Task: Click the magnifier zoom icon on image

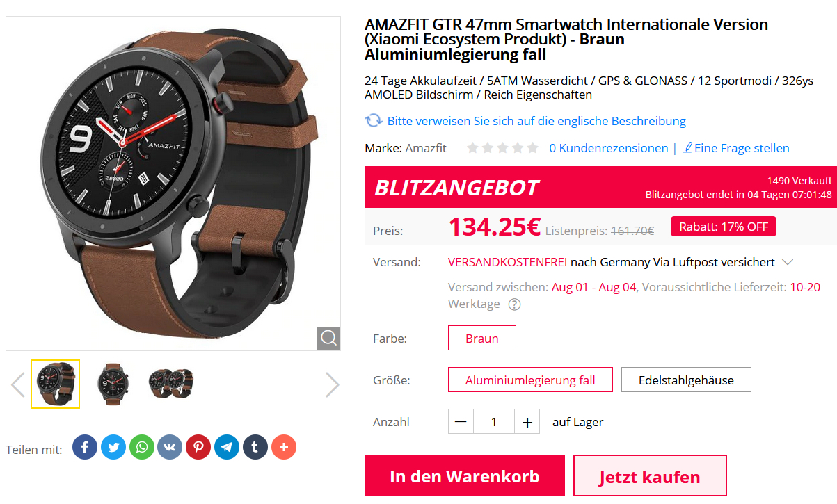Action: coord(329,339)
